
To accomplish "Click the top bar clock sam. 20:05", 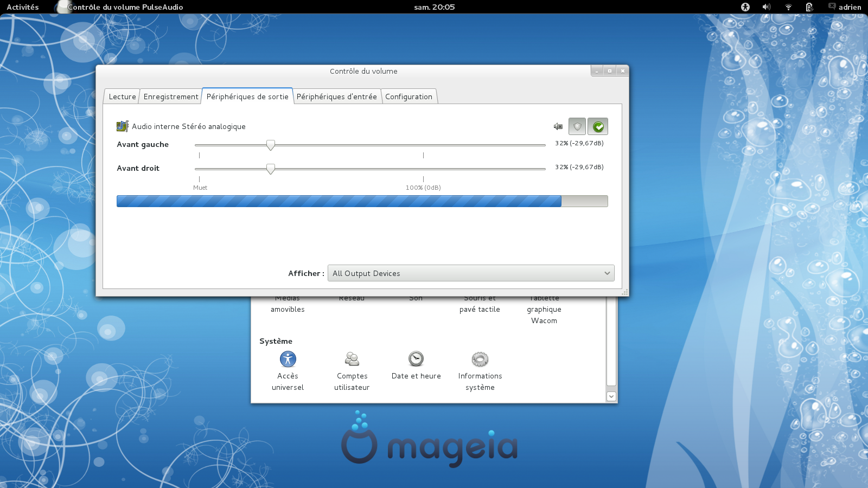I will [434, 7].
